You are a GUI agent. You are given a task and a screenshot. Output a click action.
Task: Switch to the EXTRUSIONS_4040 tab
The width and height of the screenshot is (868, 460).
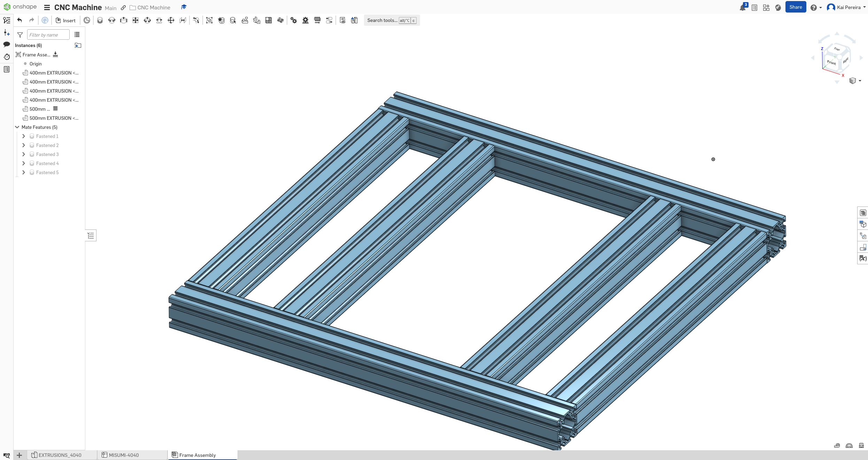pos(59,455)
